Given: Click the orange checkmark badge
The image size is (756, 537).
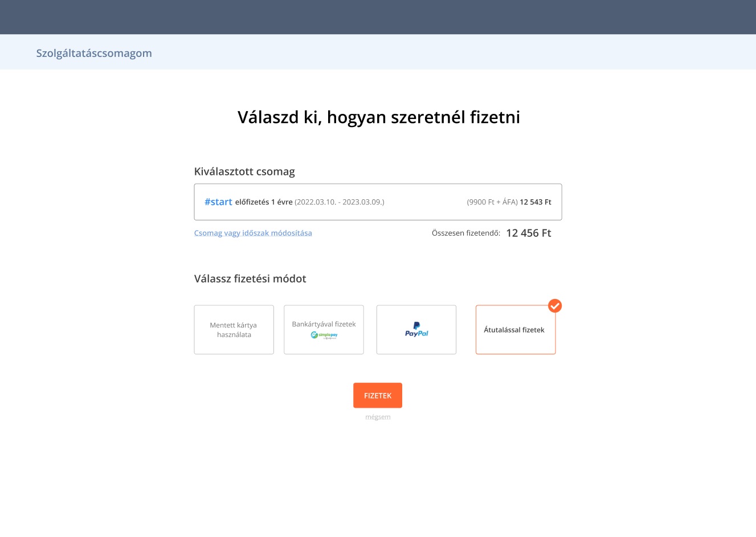Looking at the screenshot, I should tap(555, 306).
